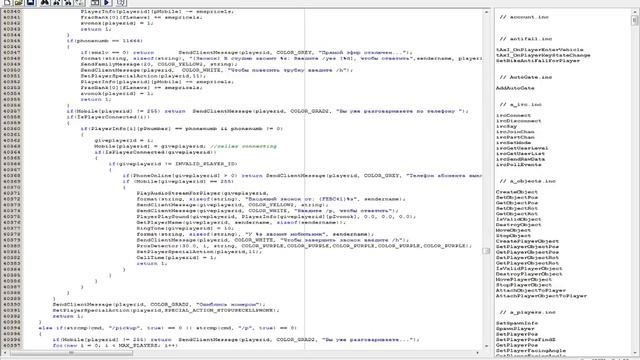The width and height of the screenshot is (640, 360).
Task: Open Find with the first binoculars icon
Action: coord(45,2)
